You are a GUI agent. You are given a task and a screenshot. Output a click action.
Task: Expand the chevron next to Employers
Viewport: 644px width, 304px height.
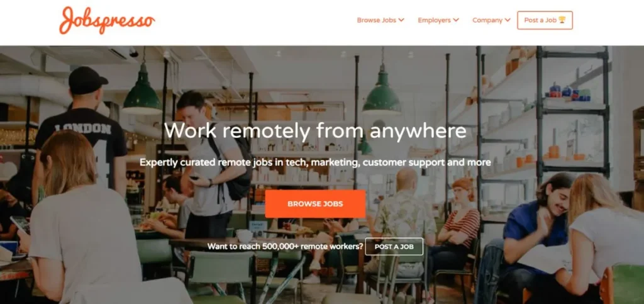click(x=456, y=20)
